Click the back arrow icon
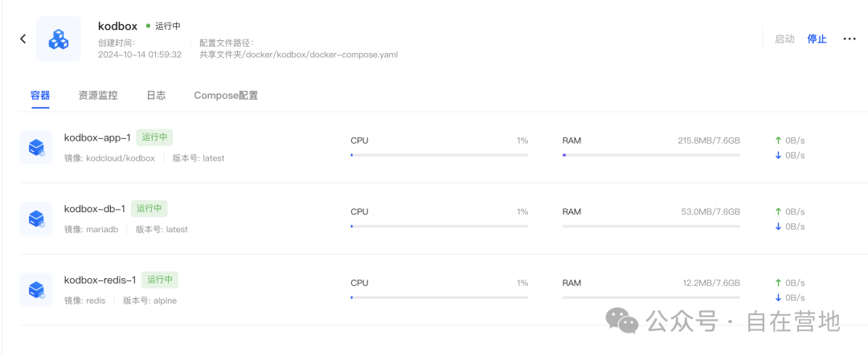This screenshot has height=356, width=868. [x=23, y=39]
